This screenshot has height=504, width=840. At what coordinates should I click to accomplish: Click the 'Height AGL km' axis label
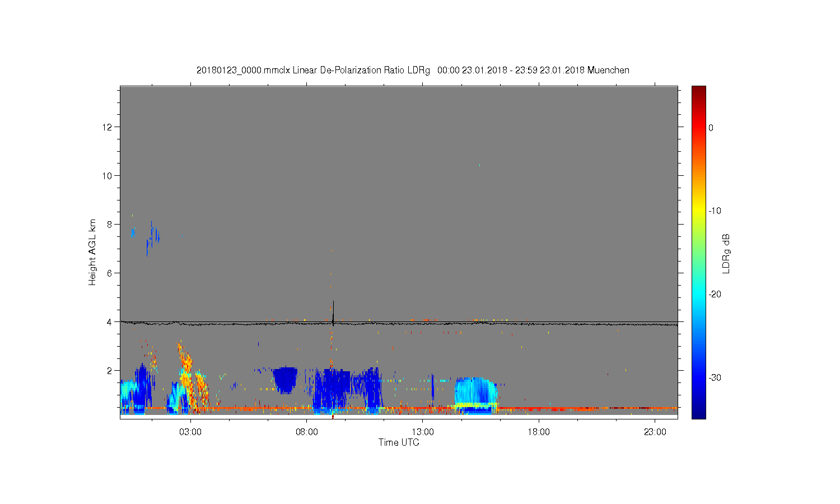click(x=92, y=253)
